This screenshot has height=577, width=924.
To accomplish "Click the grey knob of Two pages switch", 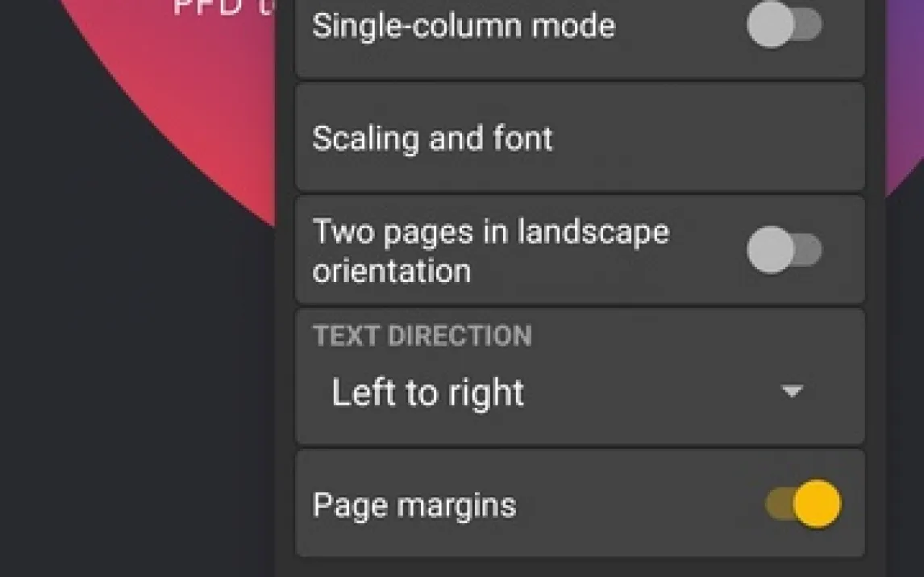I will click(x=770, y=250).
